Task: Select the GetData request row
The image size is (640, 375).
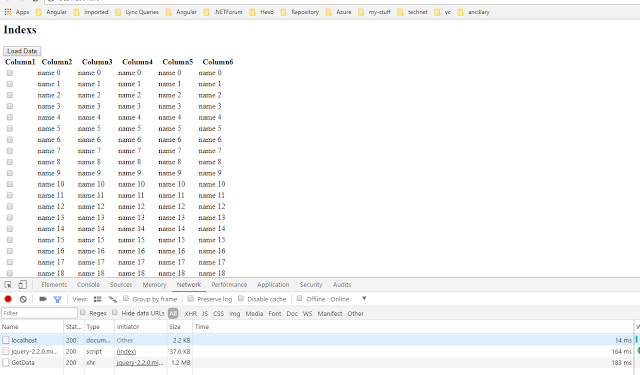Action: (318, 362)
